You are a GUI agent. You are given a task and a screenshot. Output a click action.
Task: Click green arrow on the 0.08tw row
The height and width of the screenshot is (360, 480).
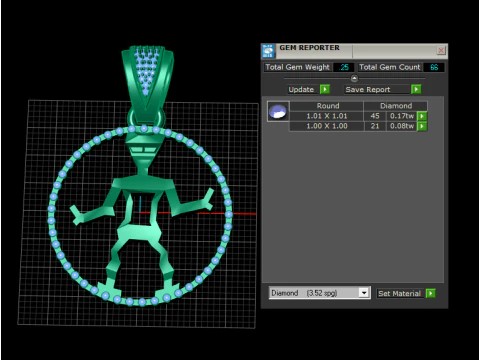(x=422, y=126)
